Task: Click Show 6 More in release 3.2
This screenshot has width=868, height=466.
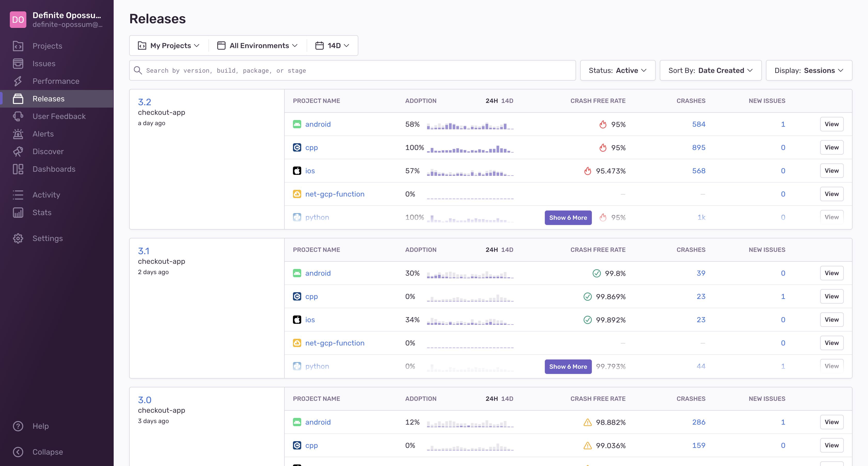Action: pos(568,217)
